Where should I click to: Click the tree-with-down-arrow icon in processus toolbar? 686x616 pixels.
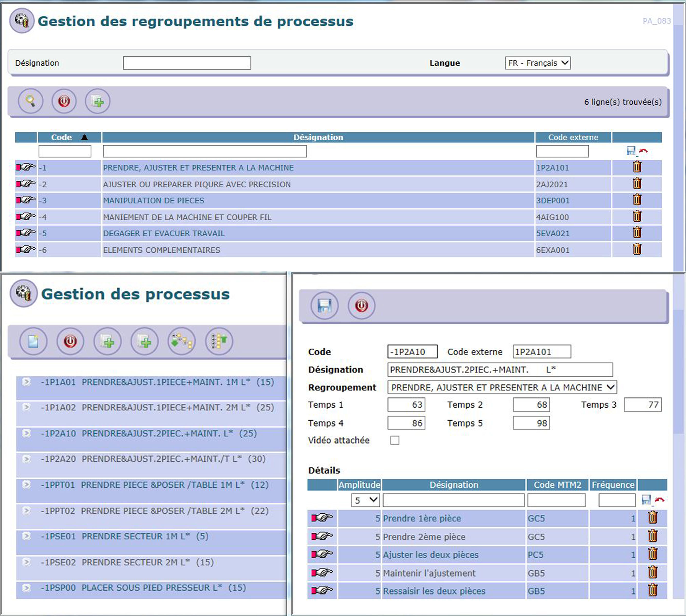click(182, 341)
